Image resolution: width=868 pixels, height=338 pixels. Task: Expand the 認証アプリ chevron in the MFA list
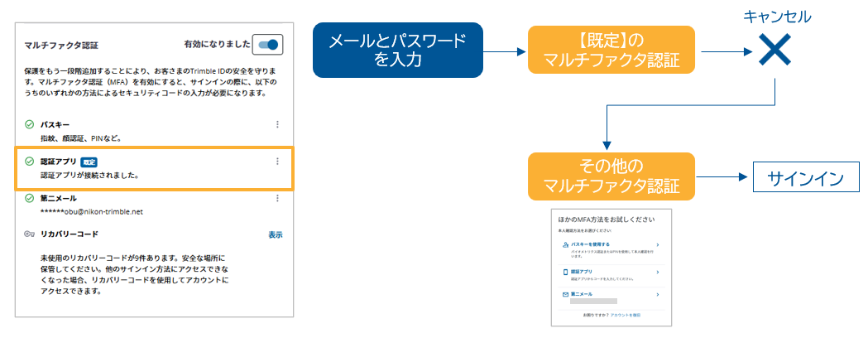tap(657, 272)
